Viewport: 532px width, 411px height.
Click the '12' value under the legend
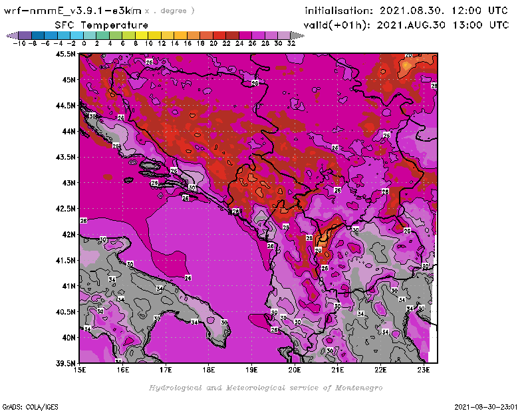coord(162,43)
